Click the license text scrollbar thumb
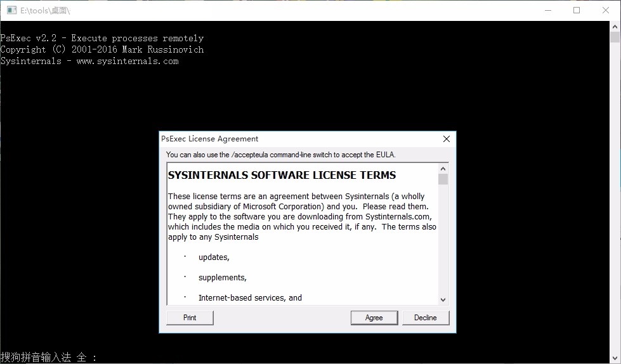The width and height of the screenshot is (621, 364). (x=443, y=179)
